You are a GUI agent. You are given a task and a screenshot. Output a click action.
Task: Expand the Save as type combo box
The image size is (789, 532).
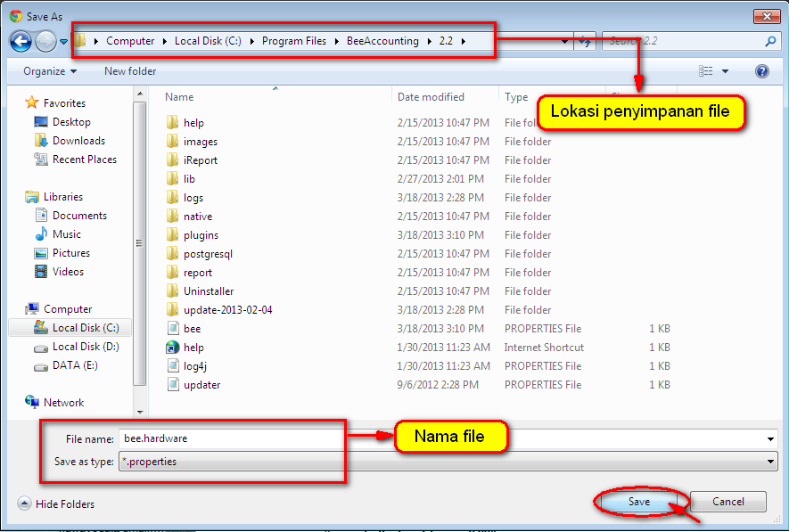pos(770,462)
